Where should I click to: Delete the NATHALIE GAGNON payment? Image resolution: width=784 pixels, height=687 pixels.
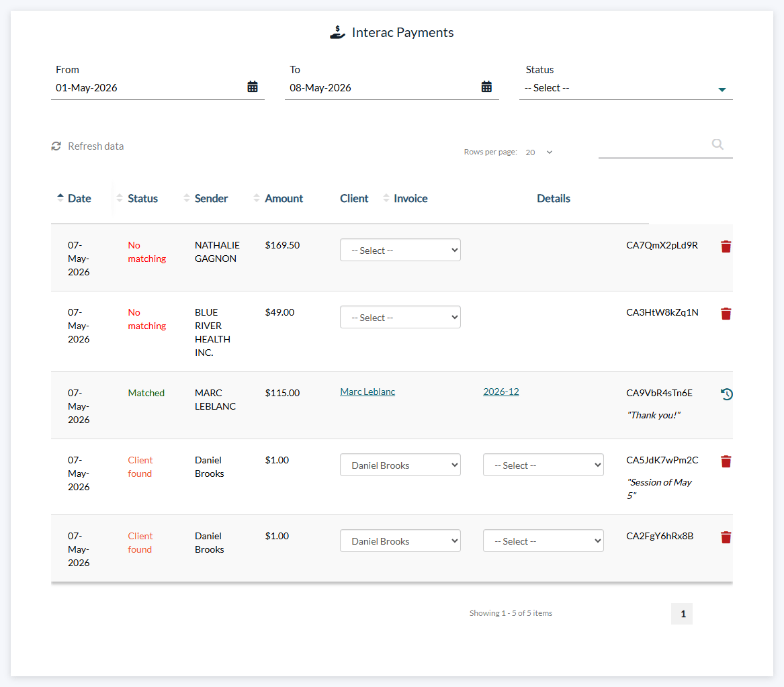pos(726,246)
